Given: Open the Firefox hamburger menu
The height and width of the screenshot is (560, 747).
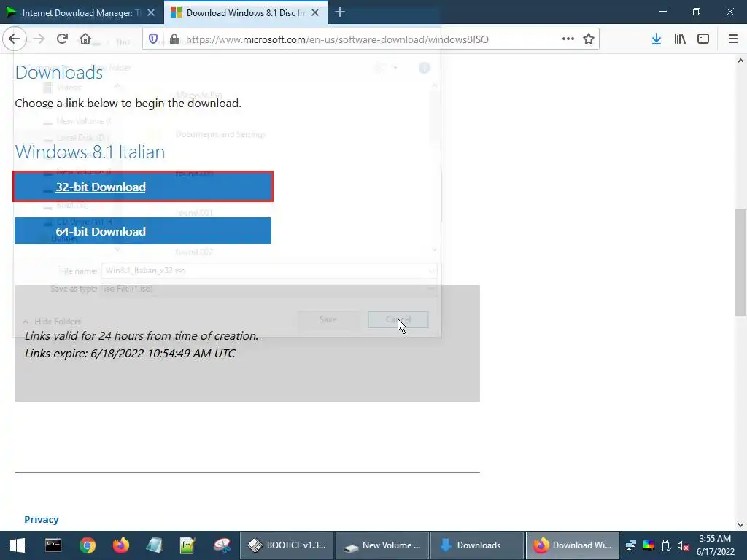Looking at the screenshot, I should point(732,39).
